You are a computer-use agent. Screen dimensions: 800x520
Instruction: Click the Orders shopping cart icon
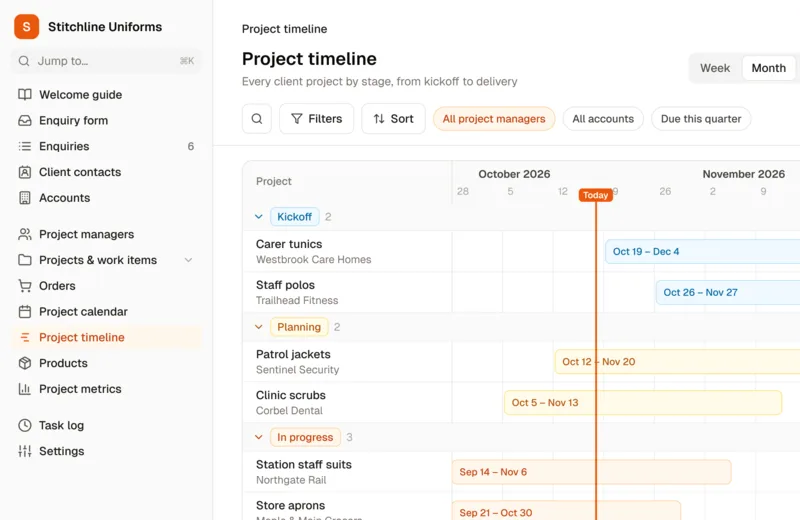point(24,286)
